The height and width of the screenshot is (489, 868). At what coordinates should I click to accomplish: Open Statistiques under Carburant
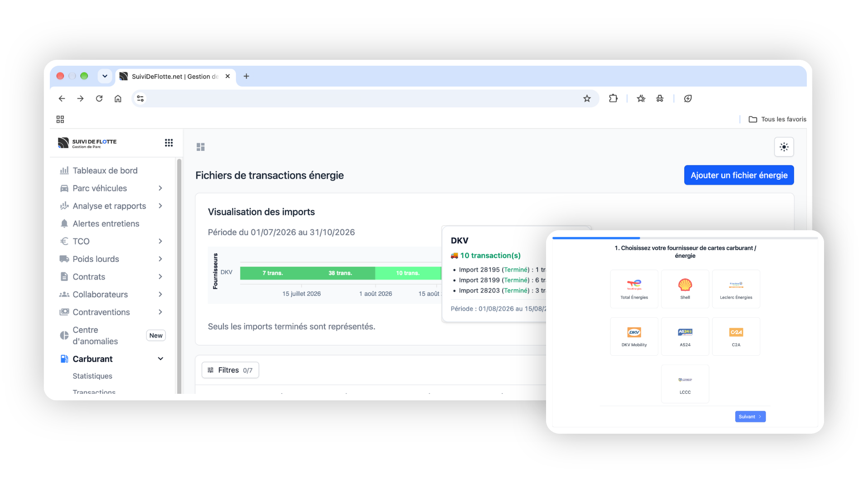point(92,376)
